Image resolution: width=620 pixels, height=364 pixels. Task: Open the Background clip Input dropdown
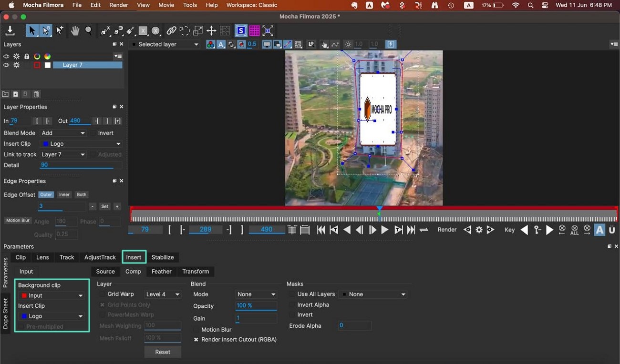tap(52, 296)
